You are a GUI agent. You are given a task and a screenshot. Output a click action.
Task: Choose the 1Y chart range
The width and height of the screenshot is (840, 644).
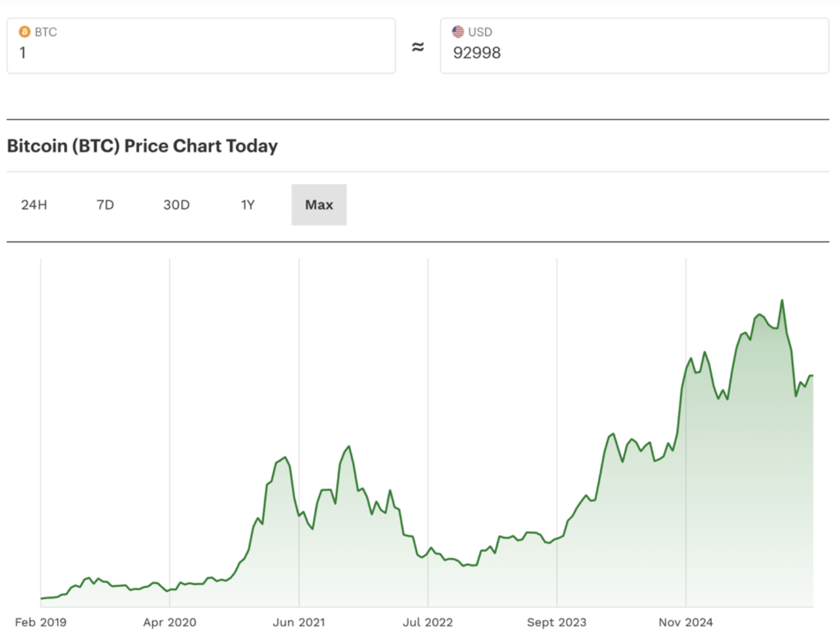(248, 205)
